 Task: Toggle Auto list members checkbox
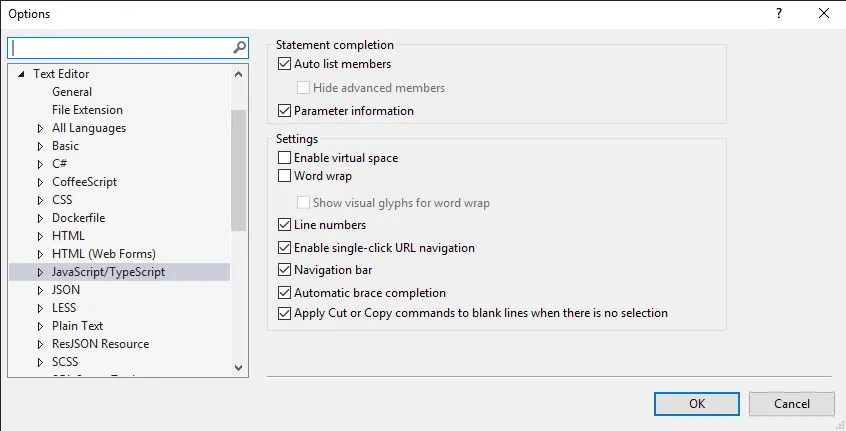pyautogui.click(x=284, y=64)
